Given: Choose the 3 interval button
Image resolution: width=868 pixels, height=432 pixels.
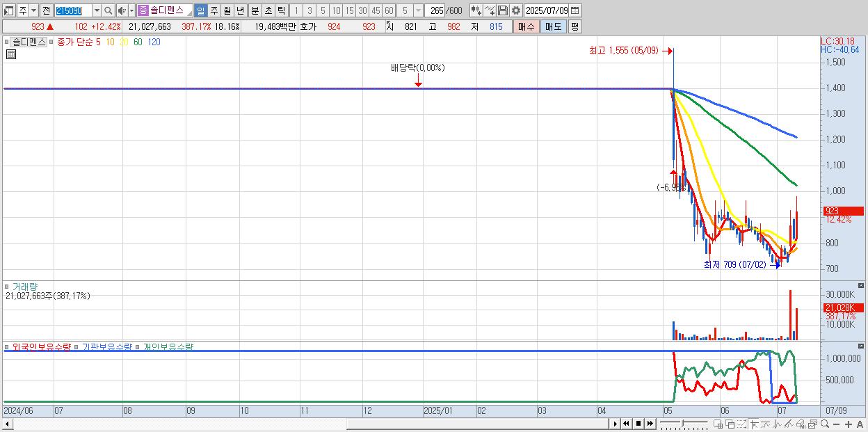Looking at the screenshot, I should click(x=309, y=10).
